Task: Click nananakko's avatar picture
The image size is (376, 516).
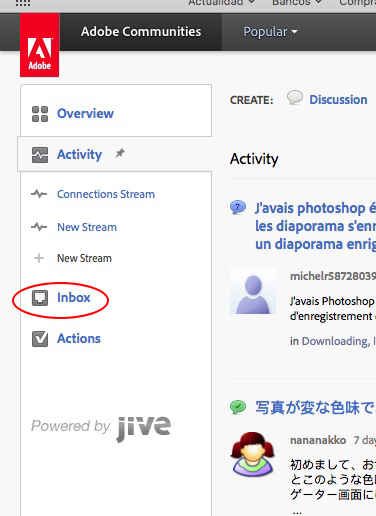Action: (253, 454)
